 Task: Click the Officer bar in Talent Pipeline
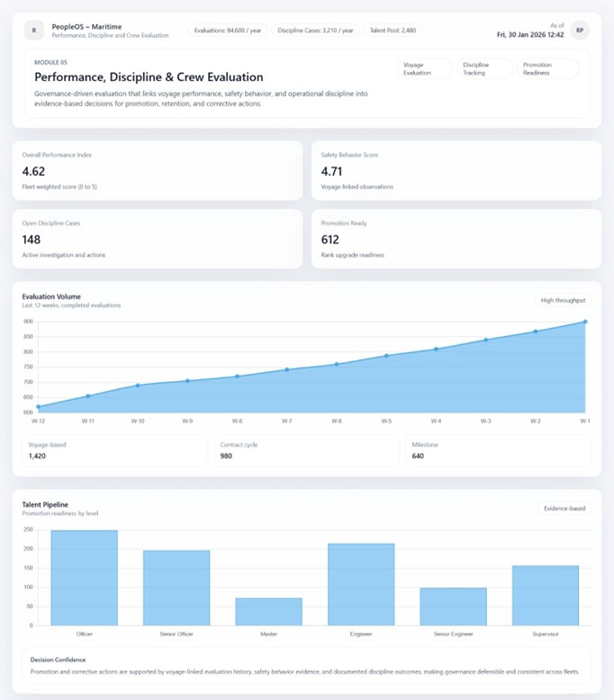point(84,577)
